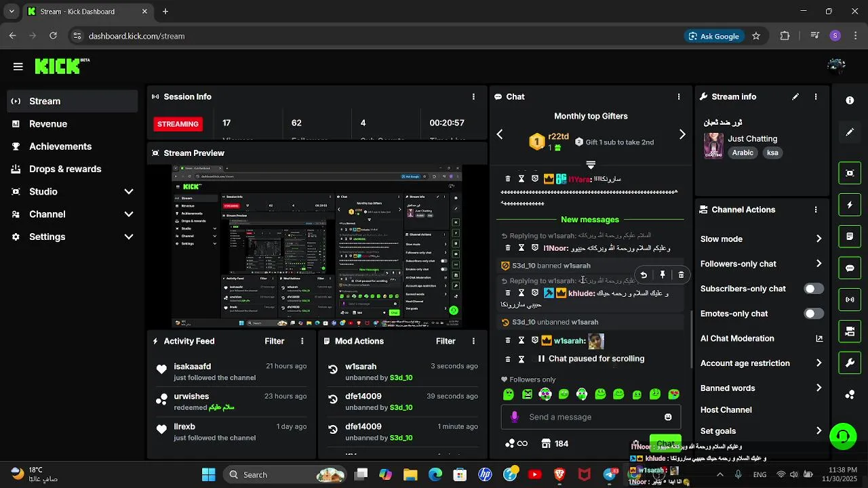Image resolution: width=868 pixels, height=488 pixels.
Task: Toggle the broadcast signal icon in right rail
Action: click(850, 300)
